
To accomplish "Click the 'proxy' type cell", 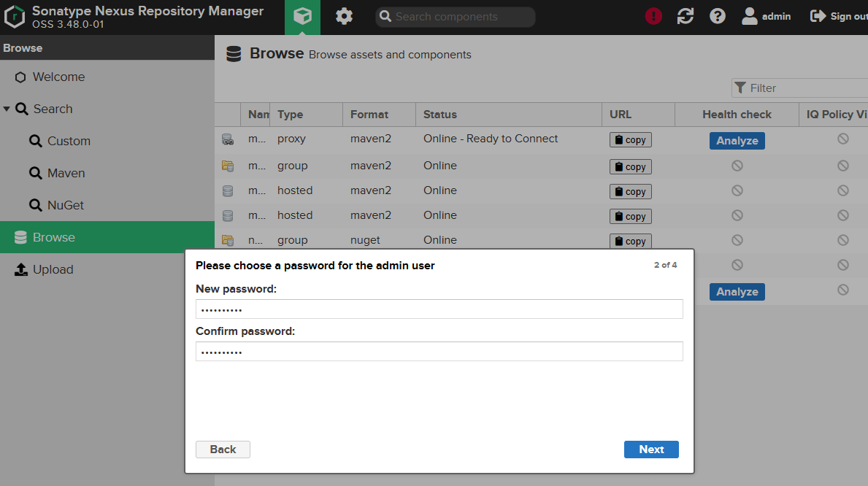I will 291,139.
